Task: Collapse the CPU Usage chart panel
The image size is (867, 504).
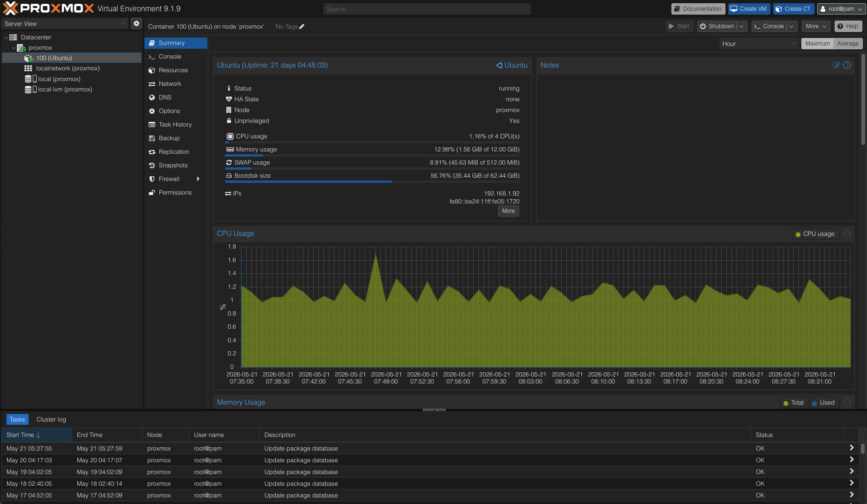Action: (x=847, y=233)
